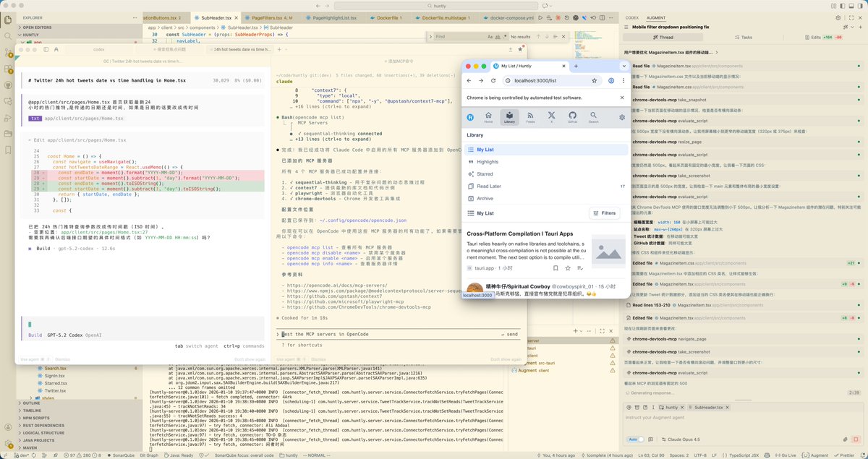Go back in Chrome window

[x=470, y=81]
